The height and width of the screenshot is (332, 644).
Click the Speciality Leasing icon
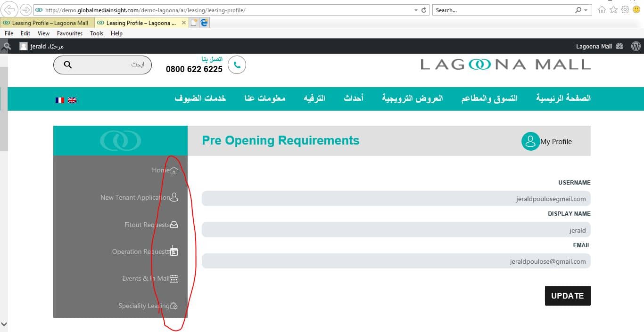[174, 306]
